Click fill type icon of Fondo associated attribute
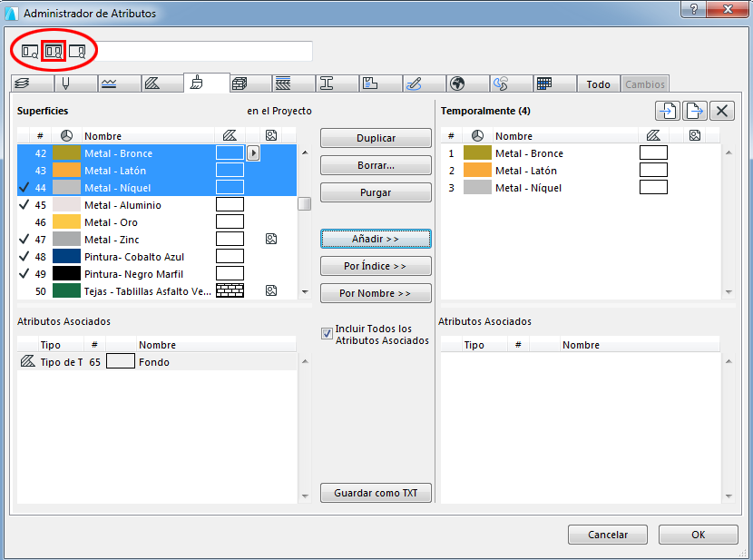Viewport: 753px width, 560px height. tap(28, 361)
